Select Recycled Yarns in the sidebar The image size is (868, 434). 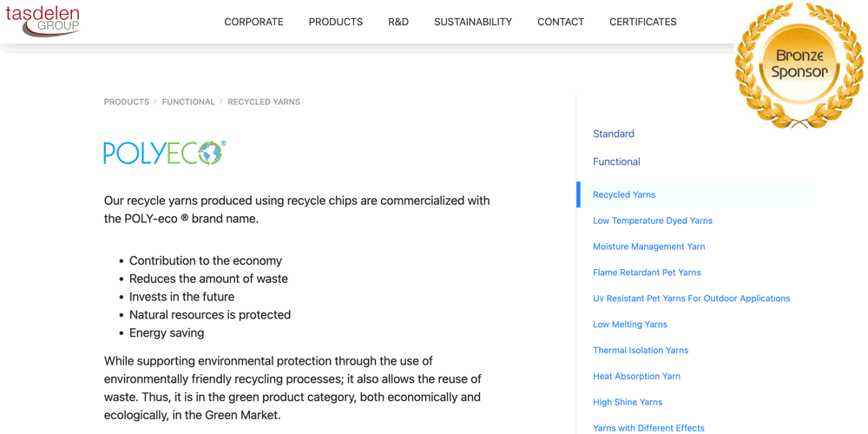[624, 194]
